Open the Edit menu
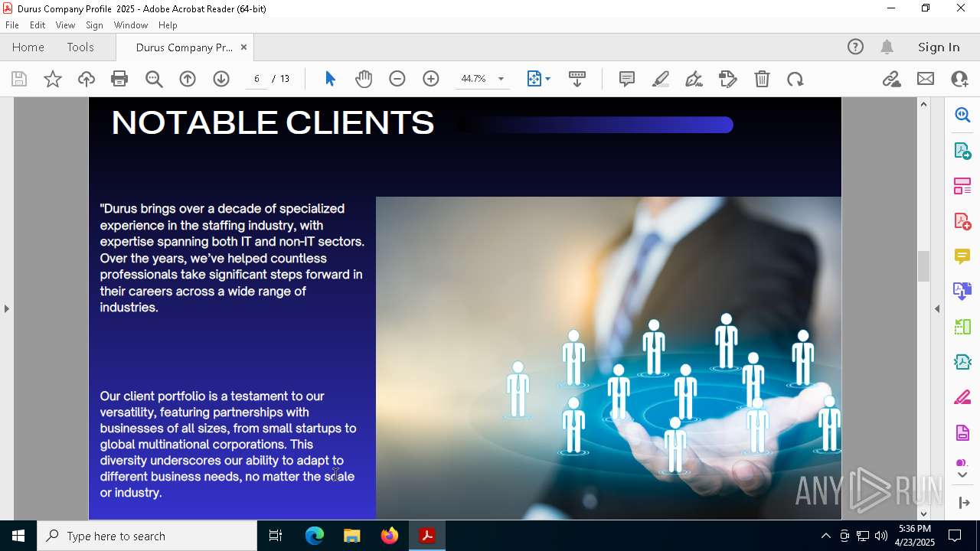The height and width of the screenshot is (551, 980). point(38,25)
